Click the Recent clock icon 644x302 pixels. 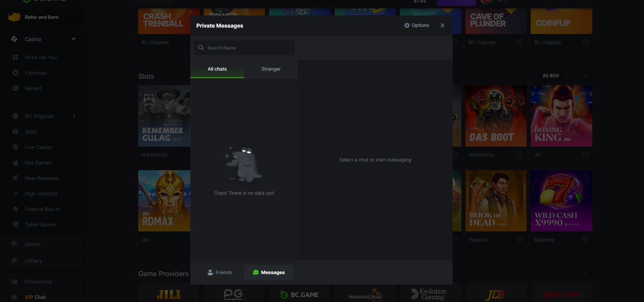[x=15, y=88]
